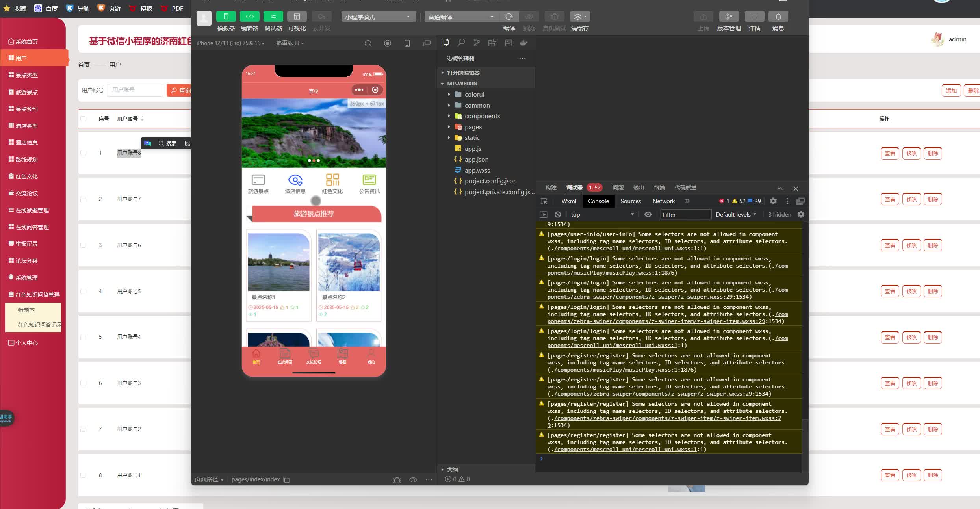Switch to the Network tab

[x=663, y=201]
